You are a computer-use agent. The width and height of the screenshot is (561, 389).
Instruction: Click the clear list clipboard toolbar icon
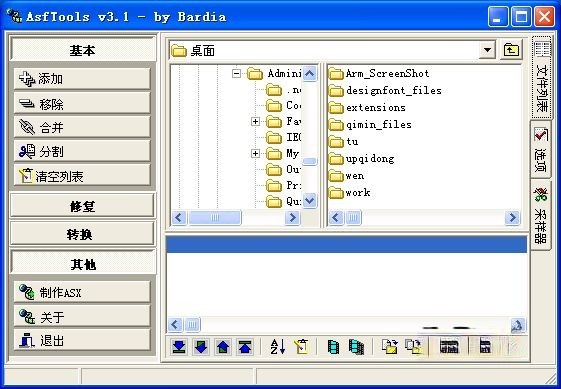tap(301, 346)
